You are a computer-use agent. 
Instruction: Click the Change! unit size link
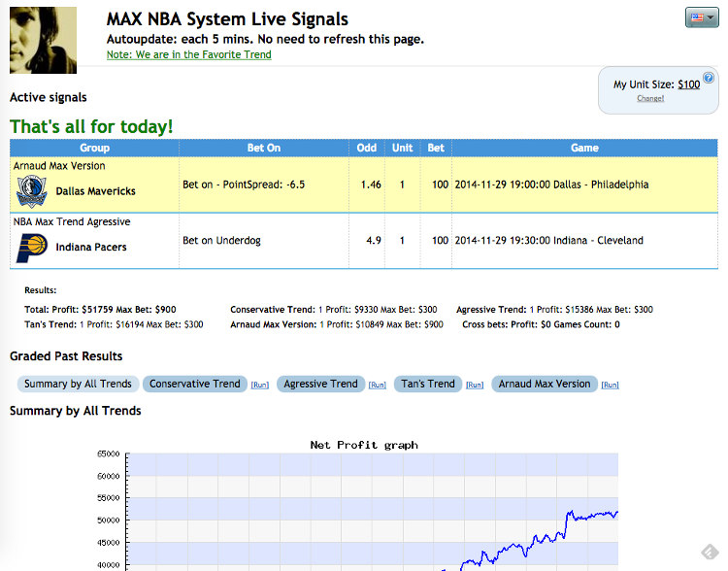click(x=650, y=98)
